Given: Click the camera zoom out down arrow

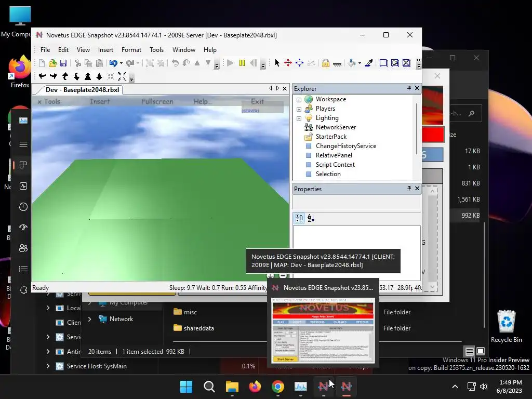Looking at the screenshot, I should tap(99, 76).
